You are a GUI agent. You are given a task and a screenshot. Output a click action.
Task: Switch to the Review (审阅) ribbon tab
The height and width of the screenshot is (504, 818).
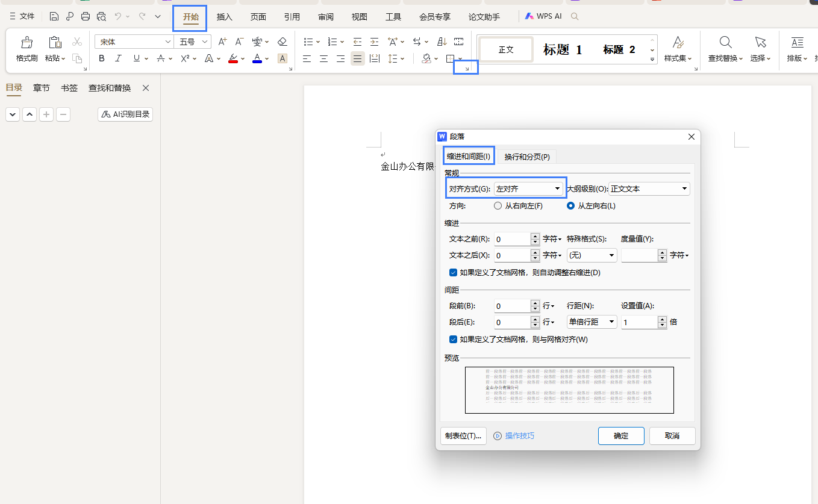pyautogui.click(x=326, y=17)
